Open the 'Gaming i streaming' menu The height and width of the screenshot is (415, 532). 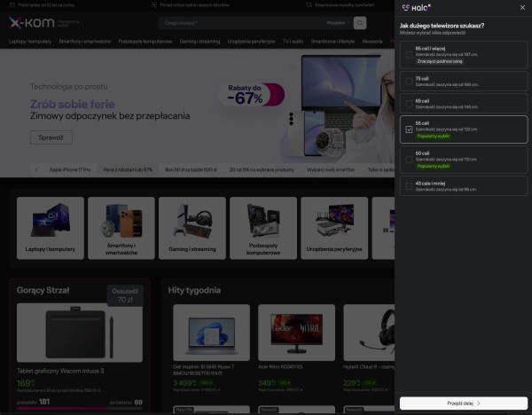coord(199,42)
